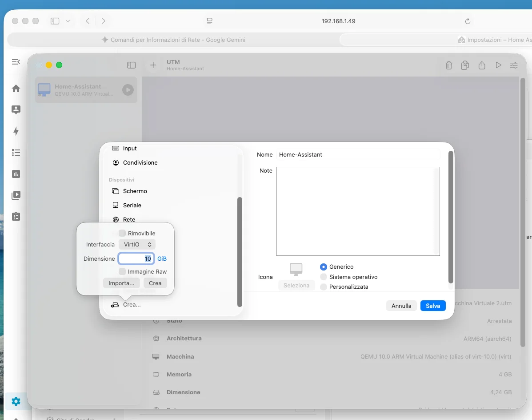Click the Dimensione size input field
Viewport: 532px width, 420px height.
(136, 259)
